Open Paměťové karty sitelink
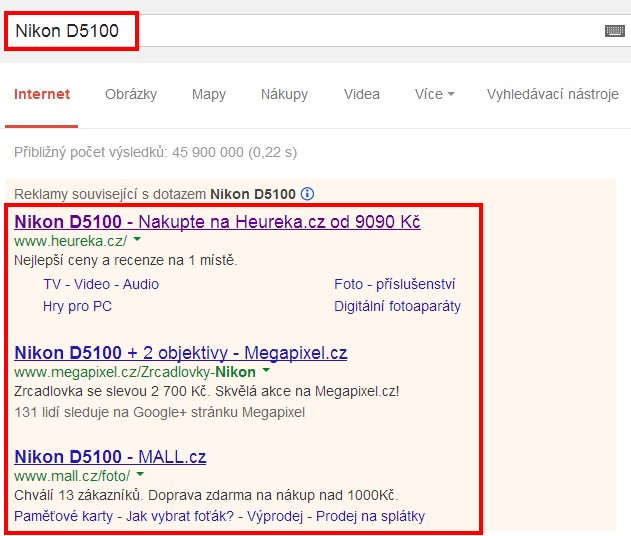This screenshot has height=536, width=631. (x=64, y=516)
